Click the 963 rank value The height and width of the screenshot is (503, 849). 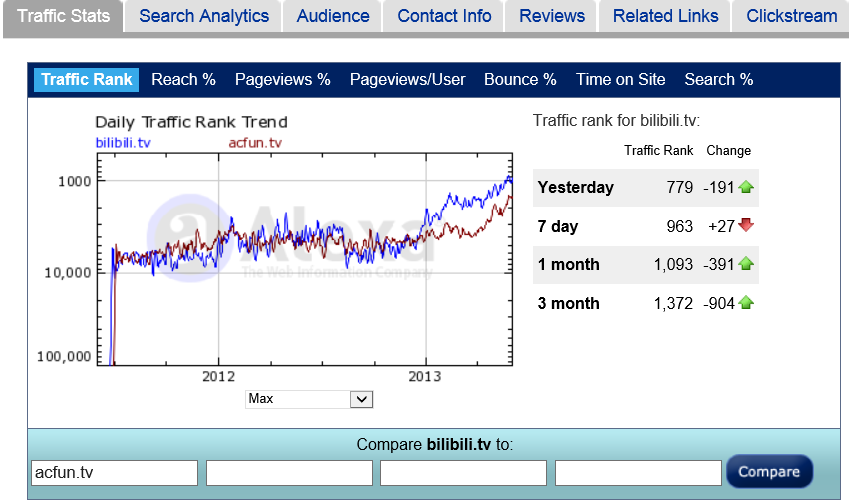tap(680, 226)
